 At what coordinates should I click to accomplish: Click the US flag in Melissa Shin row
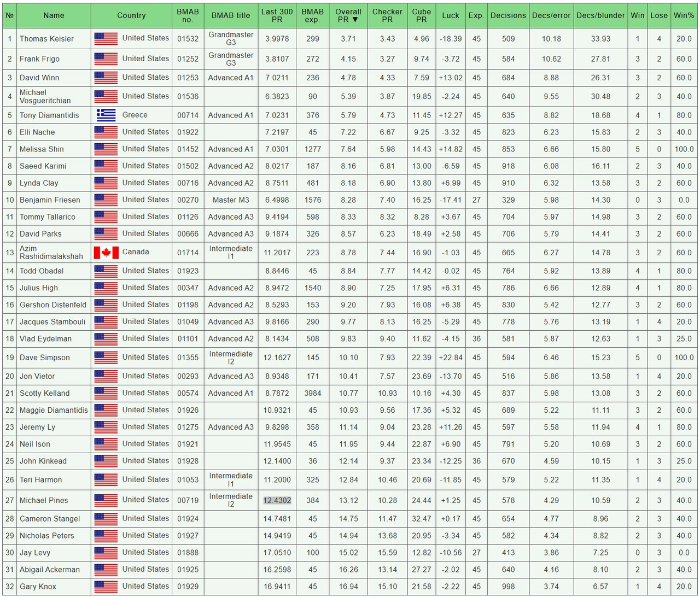coord(106,149)
